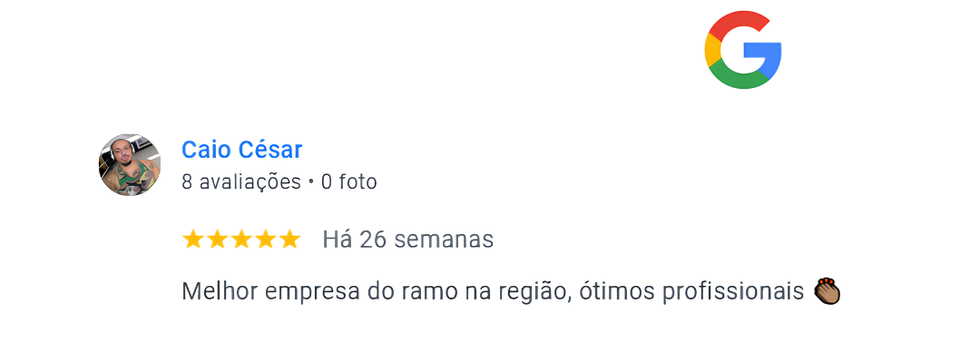Select the second rating star

[217, 240]
